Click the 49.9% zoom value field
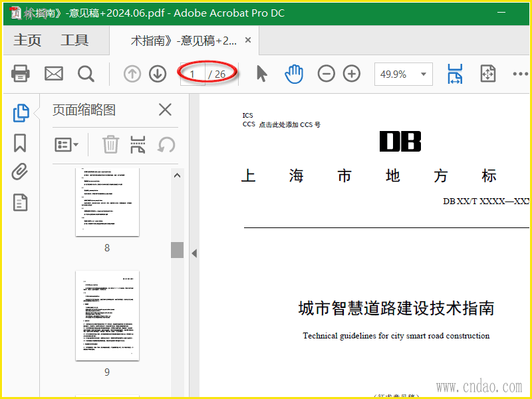The image size is (532, 399). coord(394,74)
